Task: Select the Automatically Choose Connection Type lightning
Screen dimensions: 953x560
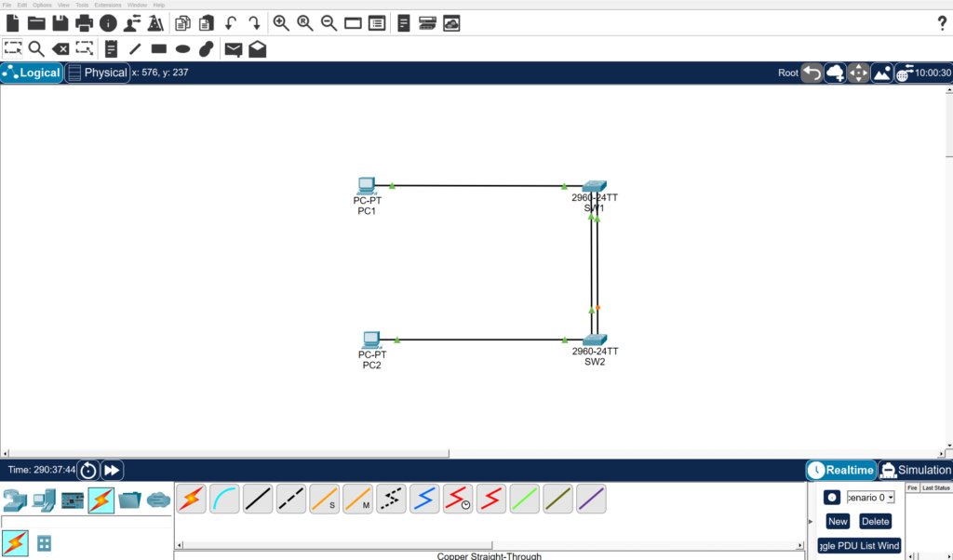Action: pyautogui.click(x=191, y=499)
